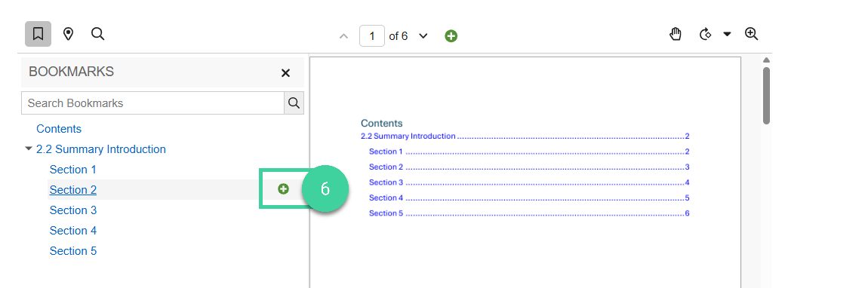The width and height of the screenshot is (868, 288).
Task: Click the document vertical scrollbar thumb
Action: (766, 96)
